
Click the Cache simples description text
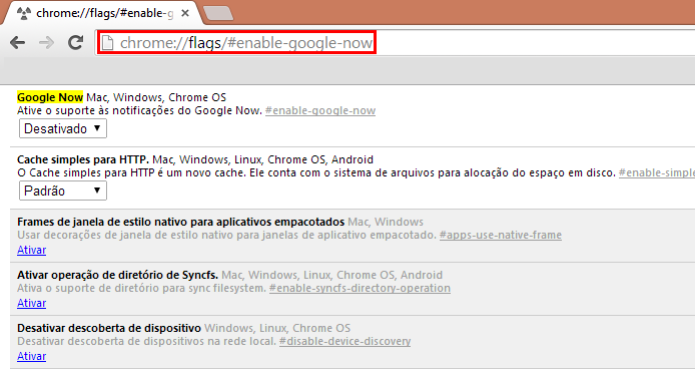pos(316,173)
